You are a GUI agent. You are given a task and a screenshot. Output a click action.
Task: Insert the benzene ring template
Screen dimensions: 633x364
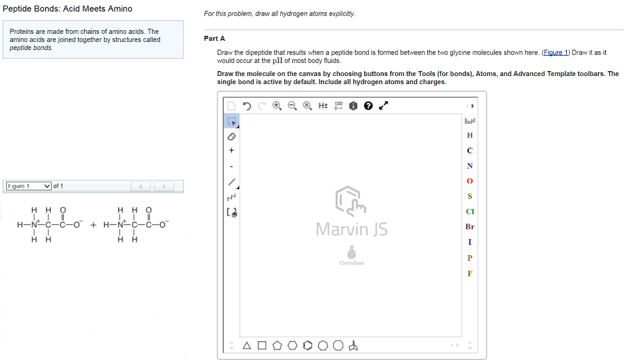[x=308, y=345]
